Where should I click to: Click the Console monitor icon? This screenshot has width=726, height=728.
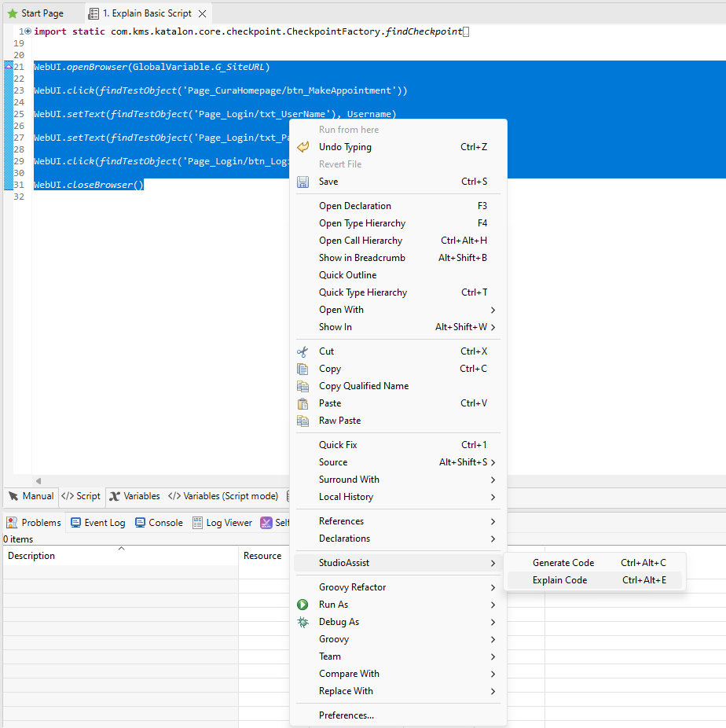(140, 523)
